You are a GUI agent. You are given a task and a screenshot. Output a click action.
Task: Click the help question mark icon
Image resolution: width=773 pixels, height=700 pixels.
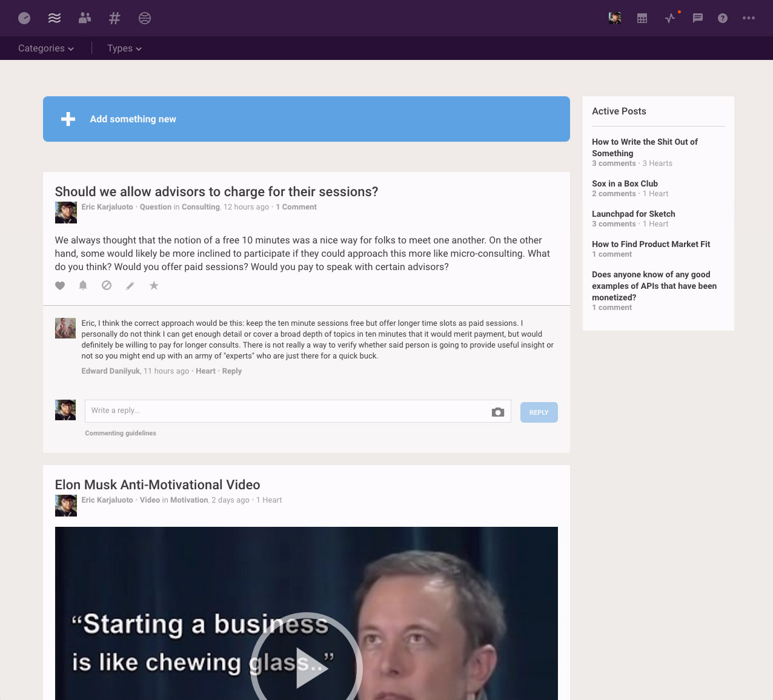click(723, 18)
